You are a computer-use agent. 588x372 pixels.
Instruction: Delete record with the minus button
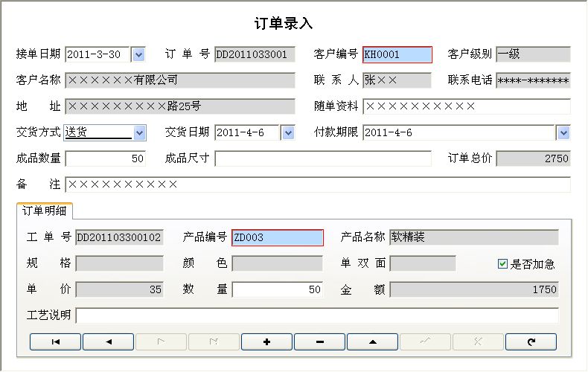[x=320, y=341]
